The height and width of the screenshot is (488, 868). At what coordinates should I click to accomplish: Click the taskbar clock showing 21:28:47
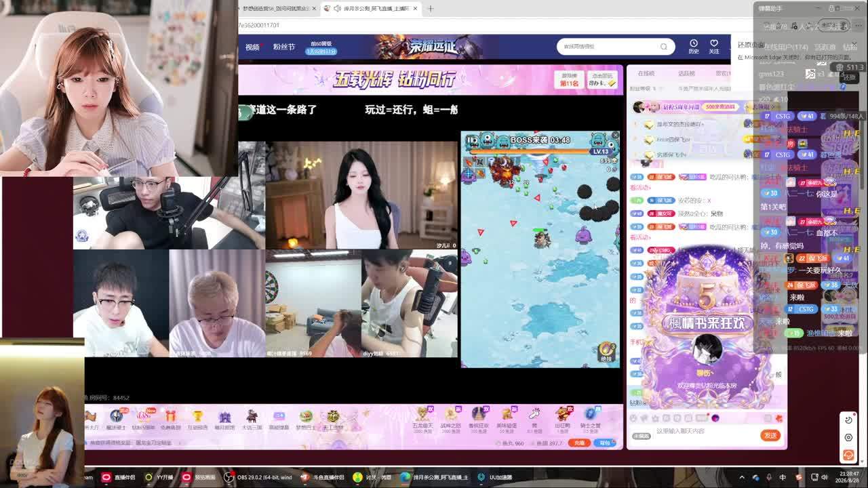[847, 477]
